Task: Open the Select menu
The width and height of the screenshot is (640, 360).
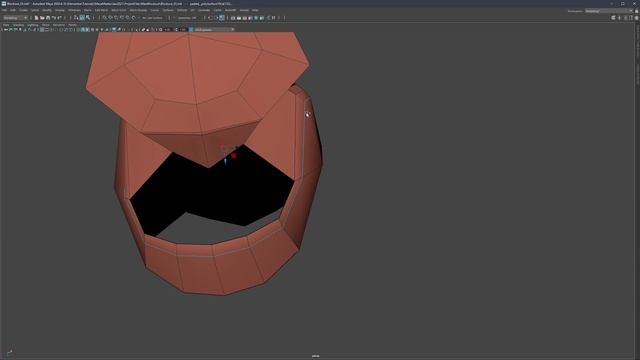Action: [x=35, y=10]
